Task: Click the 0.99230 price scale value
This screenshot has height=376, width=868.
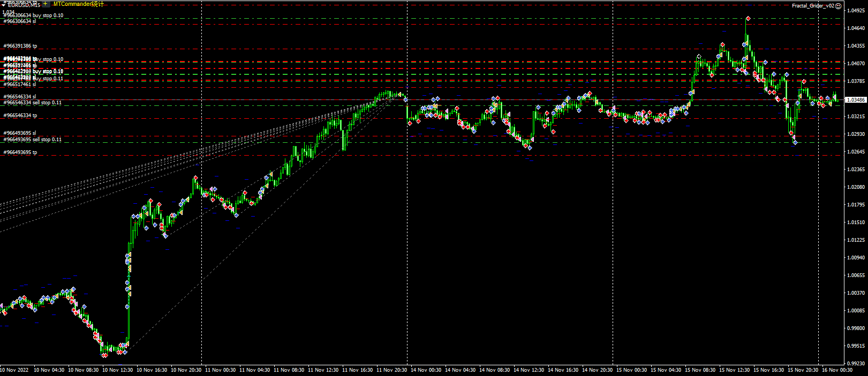Action: tap(856, 364)
